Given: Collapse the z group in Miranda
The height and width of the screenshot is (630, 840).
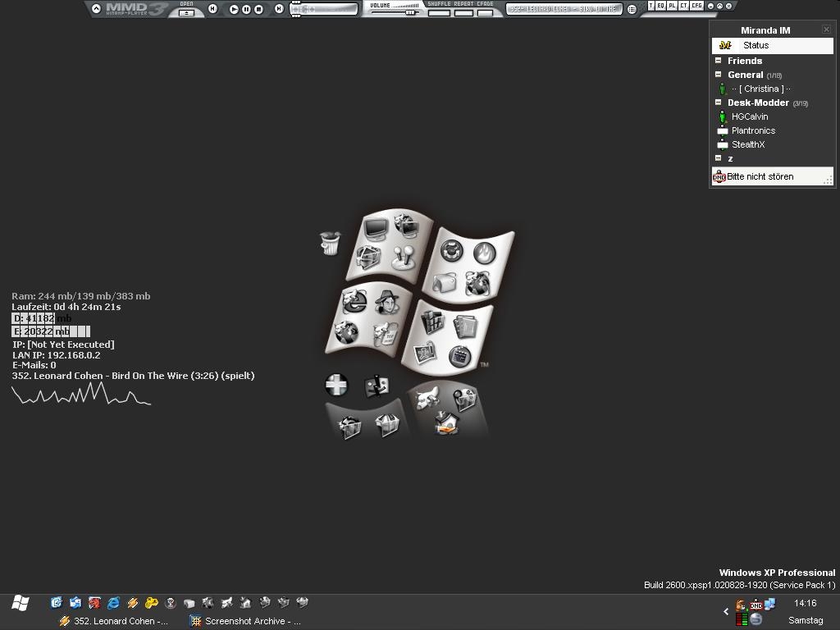Looking at the screenshot, I should 719,158.
